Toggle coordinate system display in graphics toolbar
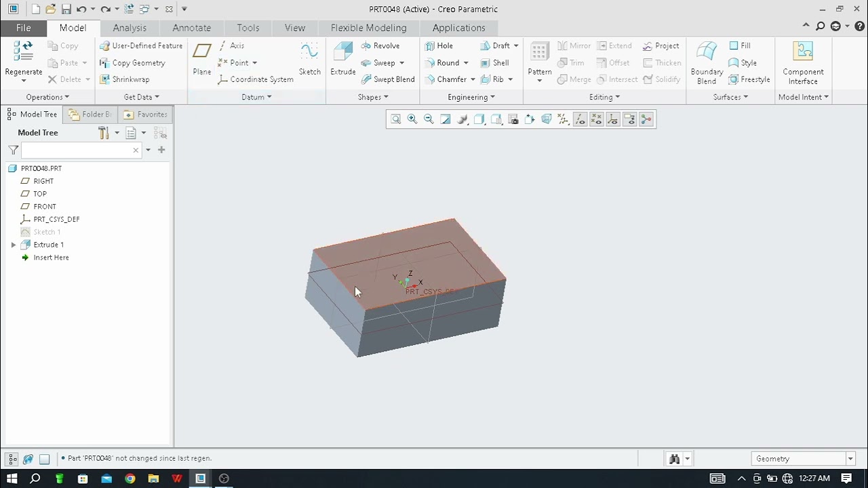This screenshot has width=868, height=488. (x=613, y=119)
